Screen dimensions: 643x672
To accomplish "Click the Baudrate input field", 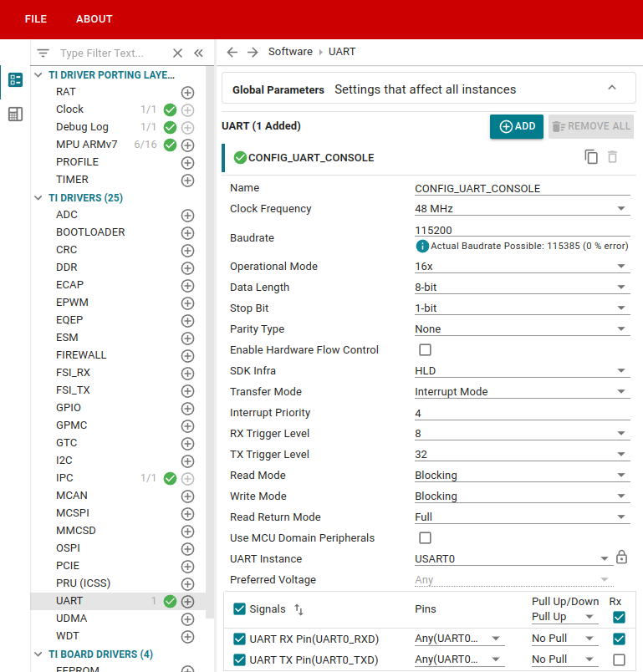I will tap(521, 230).
